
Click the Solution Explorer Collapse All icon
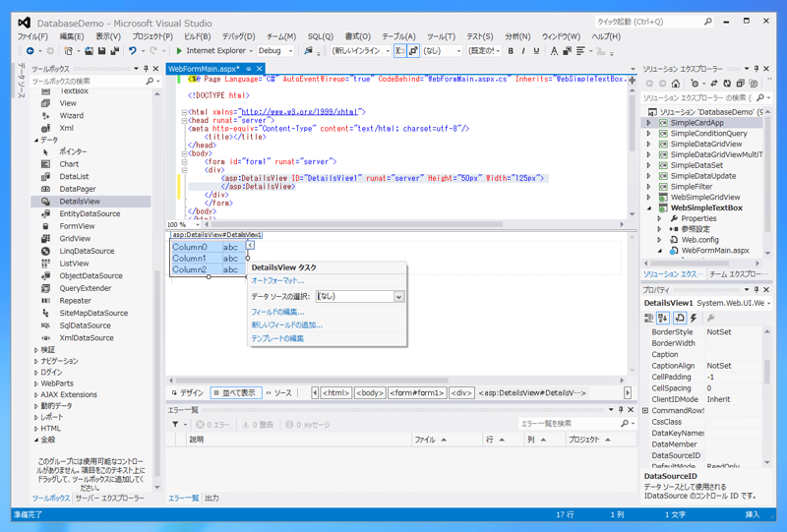tap(741, 84)
